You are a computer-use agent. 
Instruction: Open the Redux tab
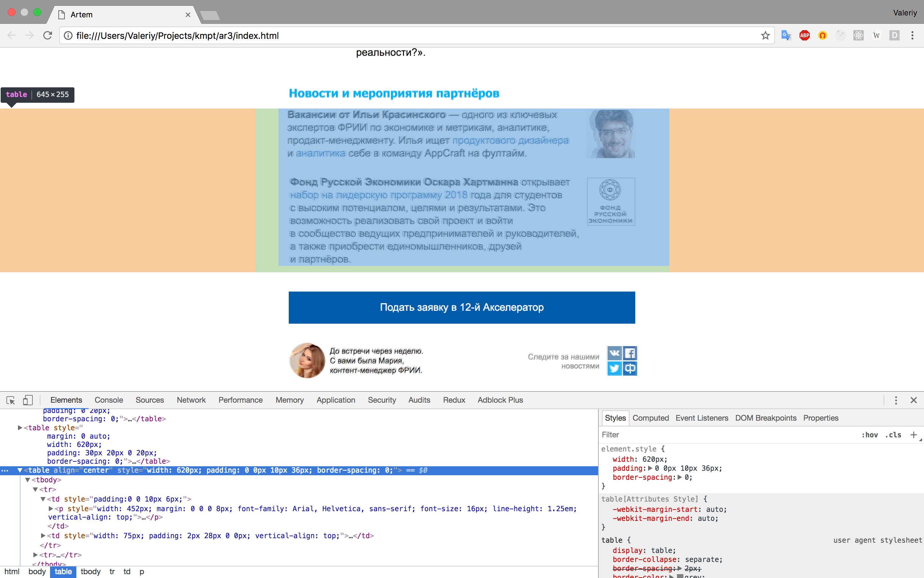pos(454,400)
